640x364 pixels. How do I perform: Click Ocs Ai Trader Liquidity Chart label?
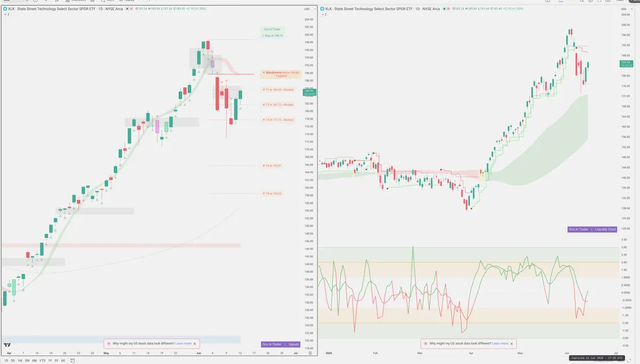pyautogui.click(x=592, y=229)
